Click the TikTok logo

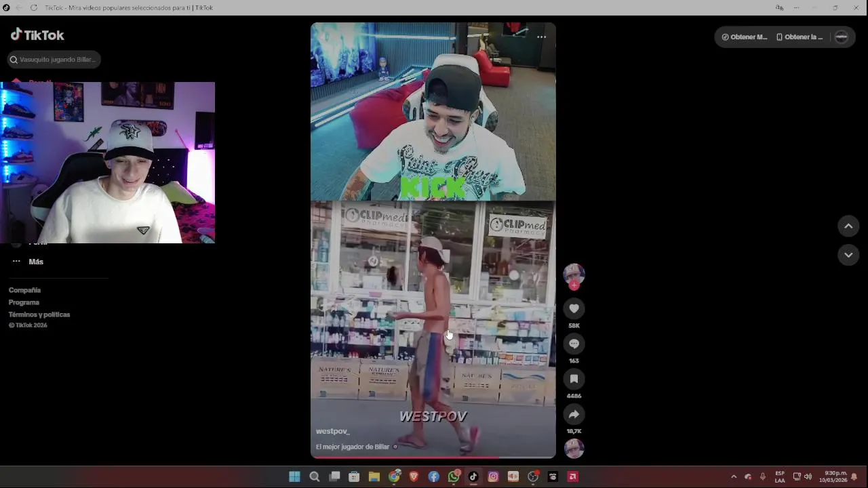click(37, 35)
